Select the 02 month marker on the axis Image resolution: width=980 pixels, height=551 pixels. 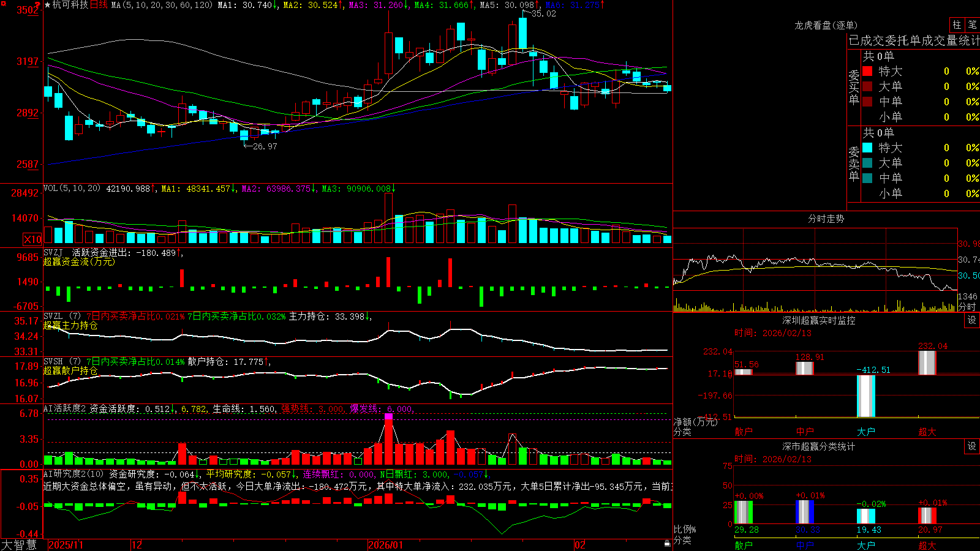pos(580,545)
